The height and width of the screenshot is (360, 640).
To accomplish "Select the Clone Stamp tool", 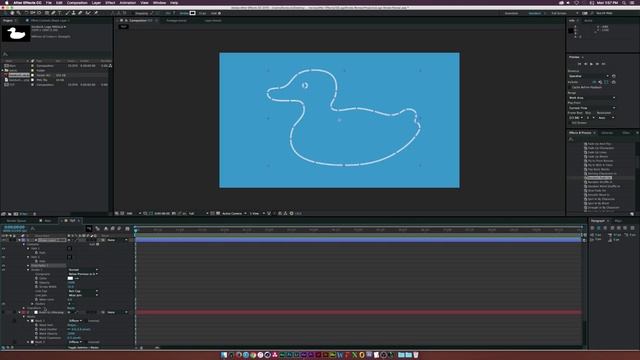I will [x=73, y=13].
